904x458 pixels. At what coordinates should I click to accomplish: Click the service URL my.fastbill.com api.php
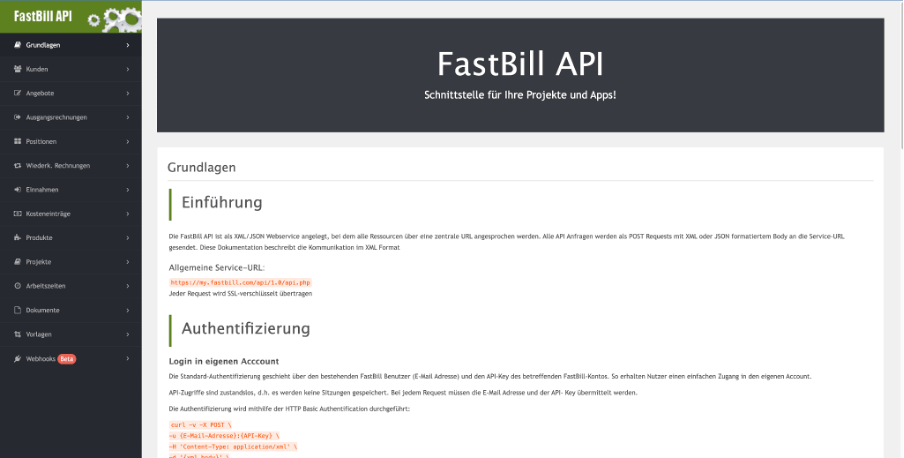click(x=240, y=283)
